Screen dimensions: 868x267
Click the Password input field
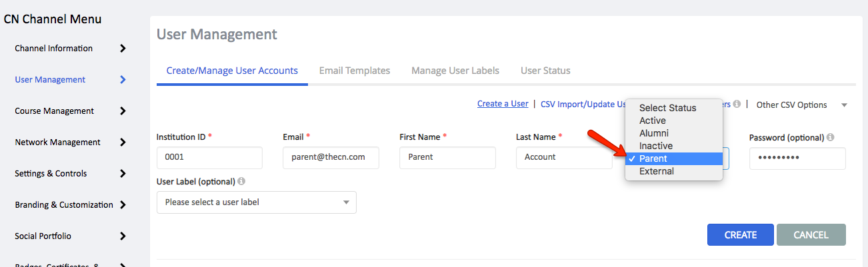coord(797,158)
